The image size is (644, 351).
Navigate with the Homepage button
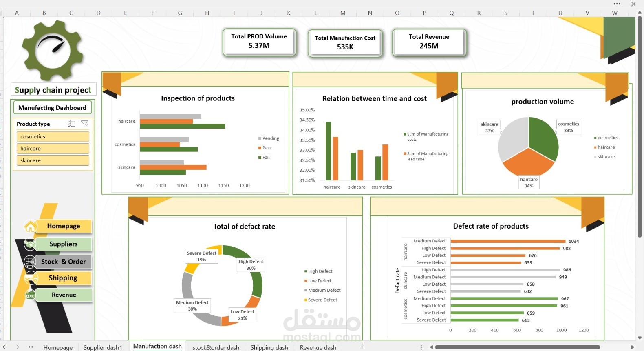(x=63, y=226)
